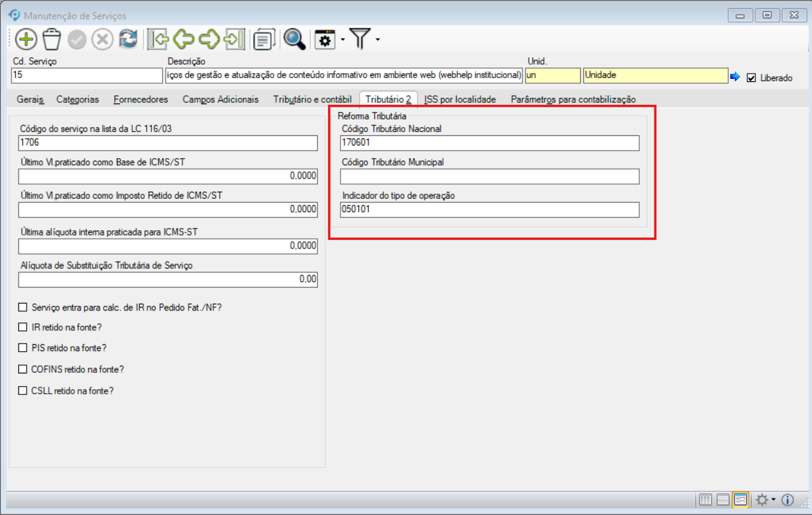Click the Código Tributário Municipal input field

[490, 177]
